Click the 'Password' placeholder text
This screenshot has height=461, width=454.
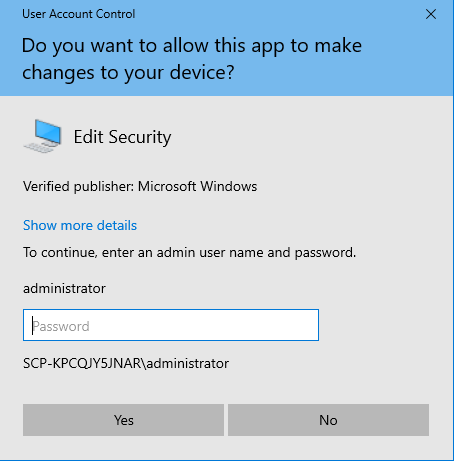(x=61, y=326)
